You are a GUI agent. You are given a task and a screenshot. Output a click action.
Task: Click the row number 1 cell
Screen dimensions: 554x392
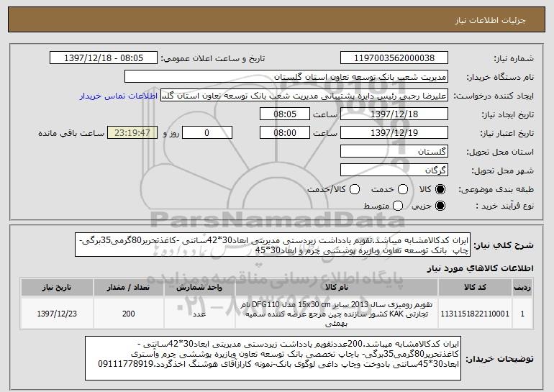click(522, 314)
